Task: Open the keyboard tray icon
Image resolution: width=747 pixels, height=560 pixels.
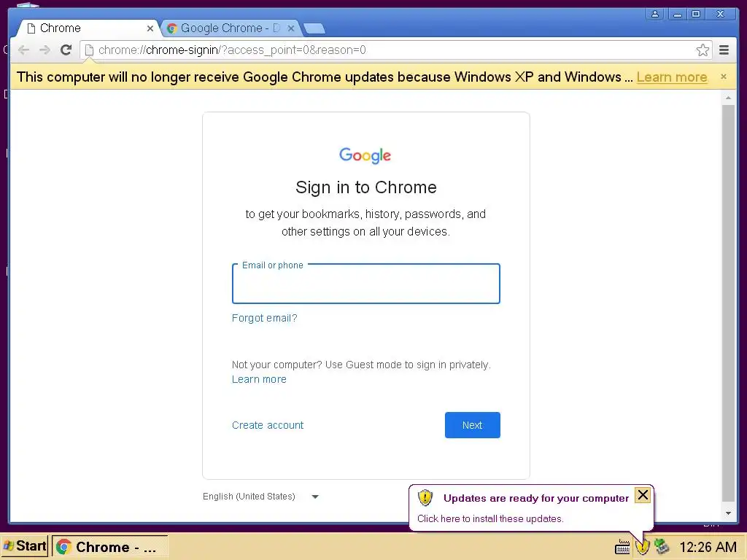Action: coord(622,547)
